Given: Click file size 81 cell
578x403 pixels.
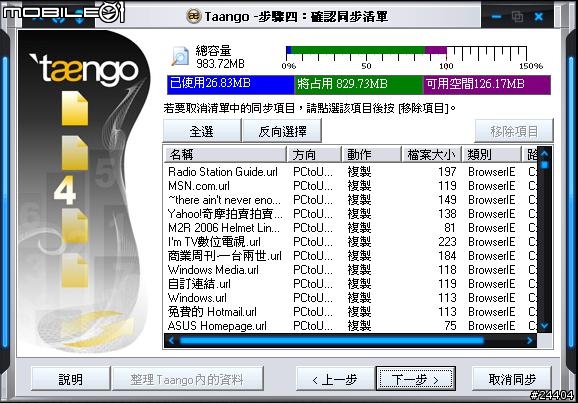Looking at the screenshot, I should (450, 228).
